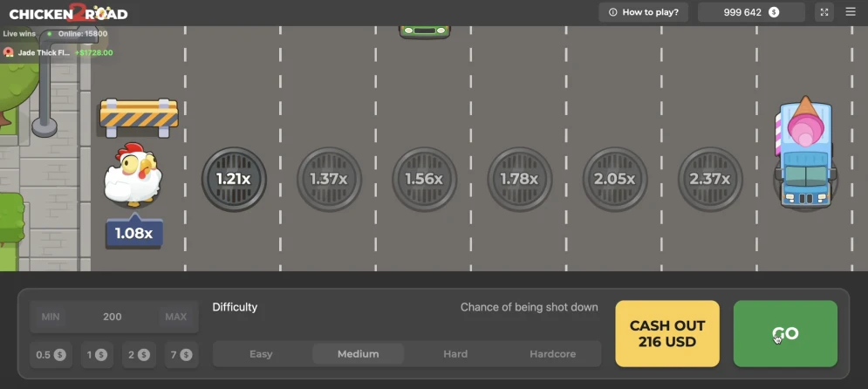Click the ice cream truck

coord(805,153)
